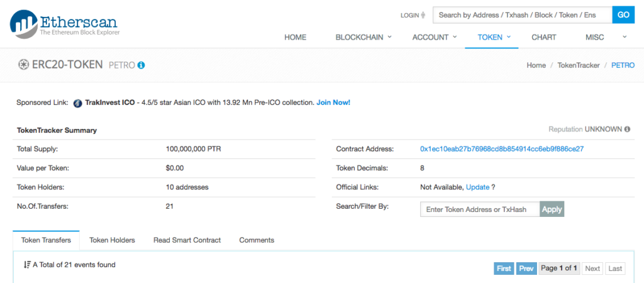Click the GO search button

click(623, 15)
